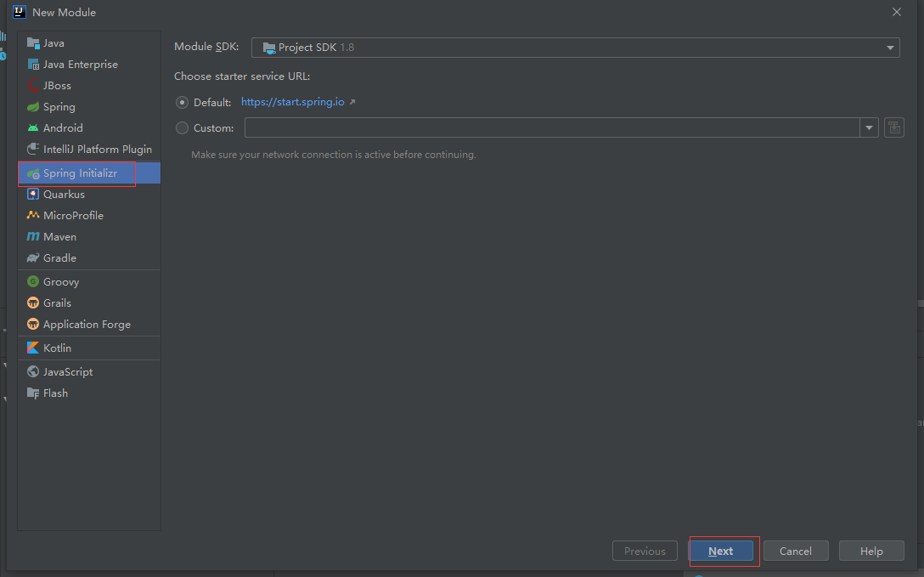
Task: Click the Previous button
Action: point(645,551)
